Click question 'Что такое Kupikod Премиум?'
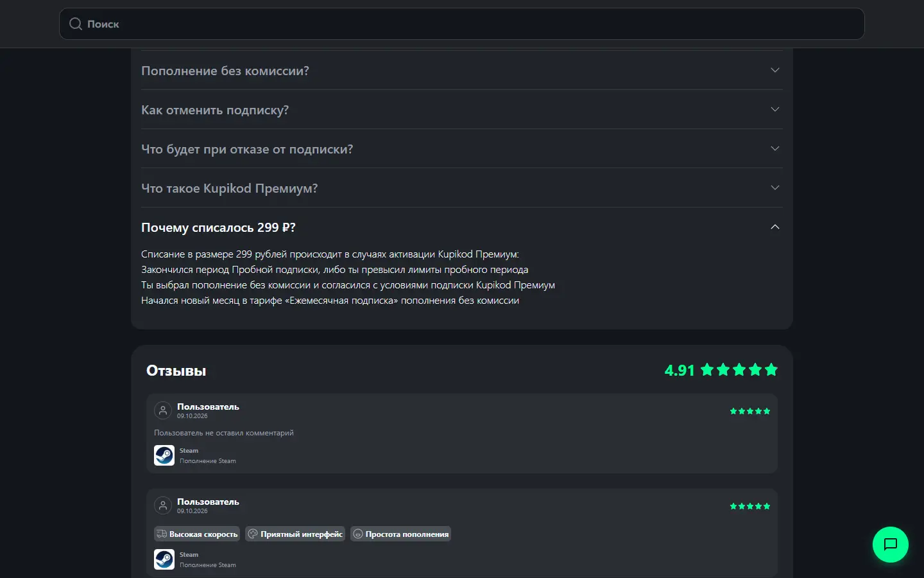Screen dimensions: 924x578 click(x=230, y=188)
